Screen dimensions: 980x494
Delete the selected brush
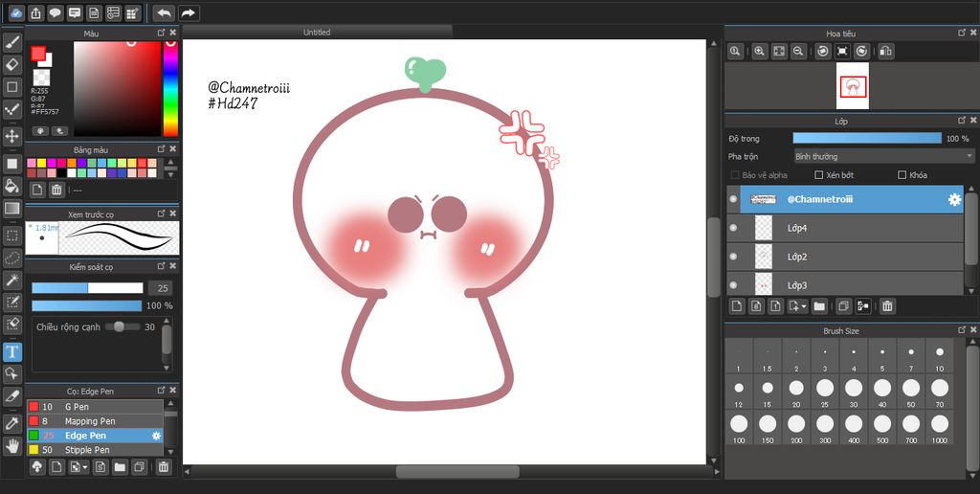(x=163, y=466)
